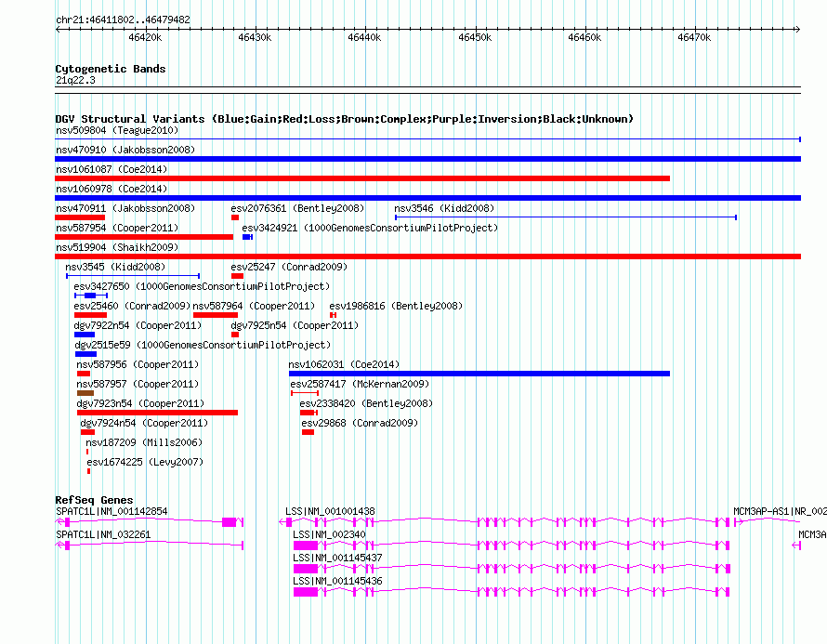Open the esv25247 (Conrad2009) variant
This screenshot has width=827, height=644.
(x=289, y=267)
